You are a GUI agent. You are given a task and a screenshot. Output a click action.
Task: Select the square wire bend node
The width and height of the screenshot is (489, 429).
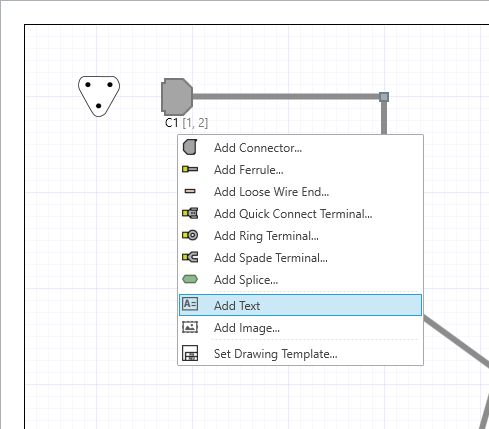point(384,97)
